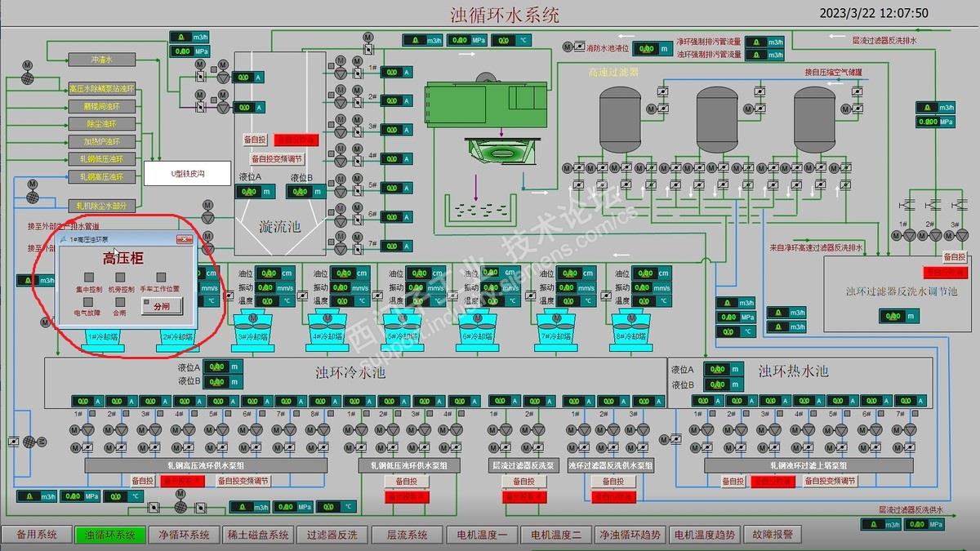Click the middle 高速过滤器 filter tank
The height and width of the screenshot is (551, 980).
pyautogui.click(x=717, y=119)
